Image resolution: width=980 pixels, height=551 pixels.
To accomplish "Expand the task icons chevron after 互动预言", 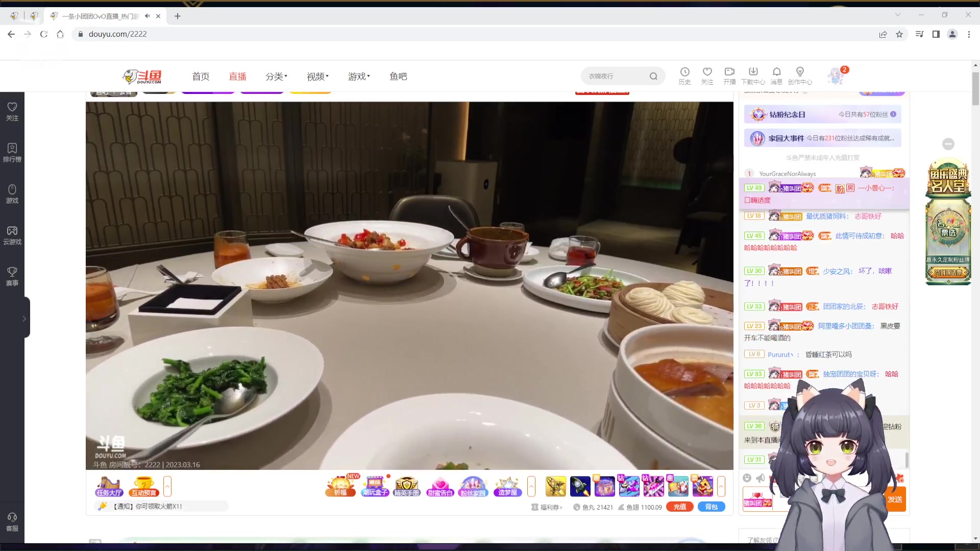I will coord(167,486).
